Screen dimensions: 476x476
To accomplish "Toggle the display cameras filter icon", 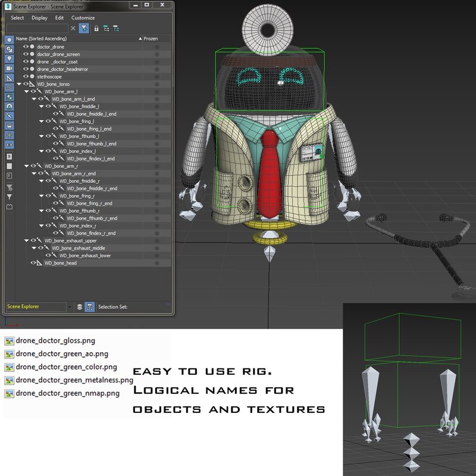I will click(10, 68).
